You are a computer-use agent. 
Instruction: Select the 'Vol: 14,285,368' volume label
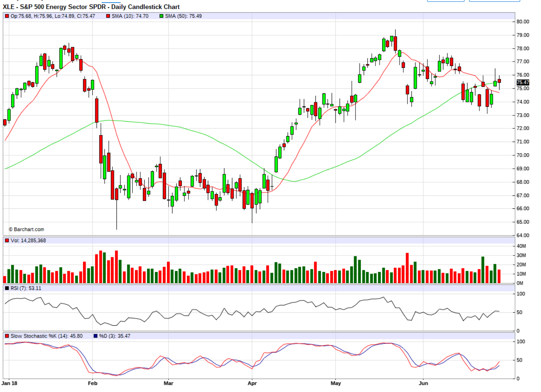coord(28,241)
